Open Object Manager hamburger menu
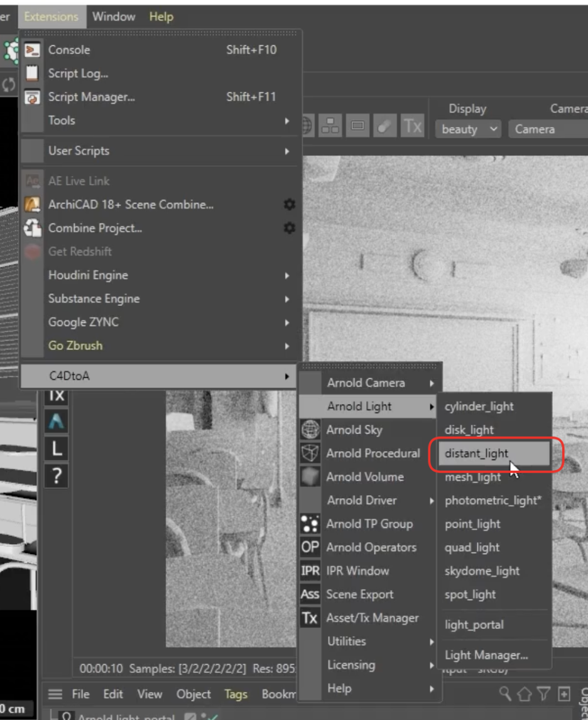Screen dimensions: 588x720 coord(55,694)
